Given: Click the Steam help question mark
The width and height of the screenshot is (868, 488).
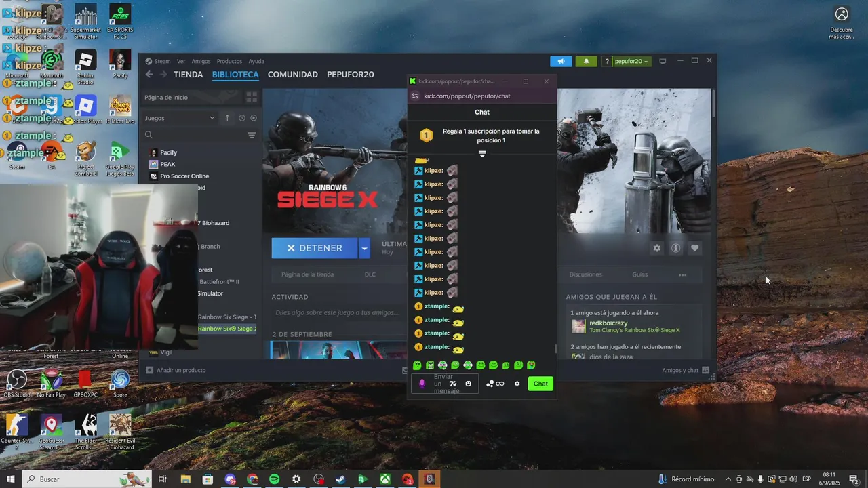Looking at the screenshot, I should (607, 61).
